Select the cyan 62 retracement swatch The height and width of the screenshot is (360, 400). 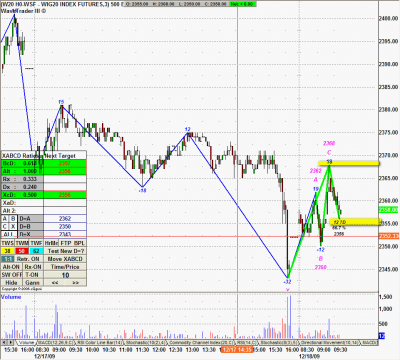tap(36, 251)
